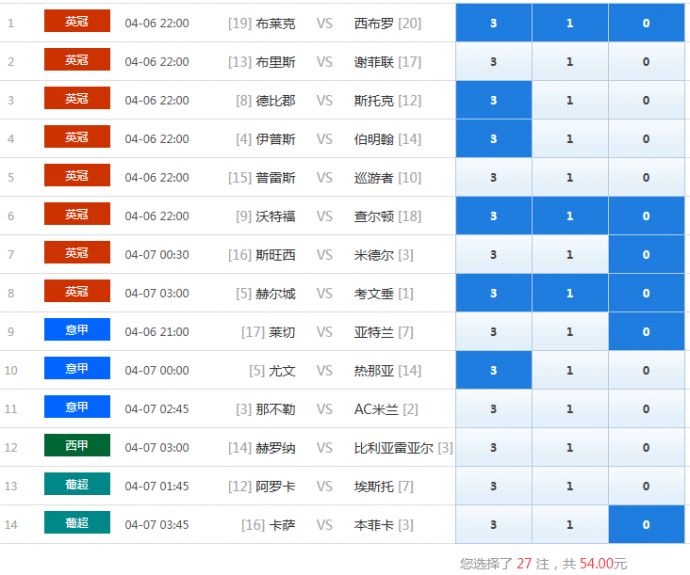Click the 西甲 league tag in row 12
Viewport: 690px width, 575px height.
point(77,446)
